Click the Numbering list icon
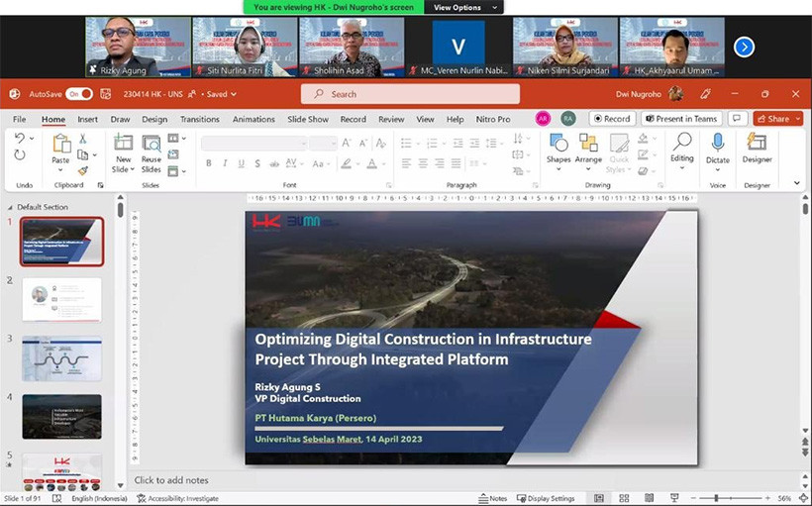Image resolution: width=812 pixels, height=506 pixels. pyautogui.click(x=431, y=143)
